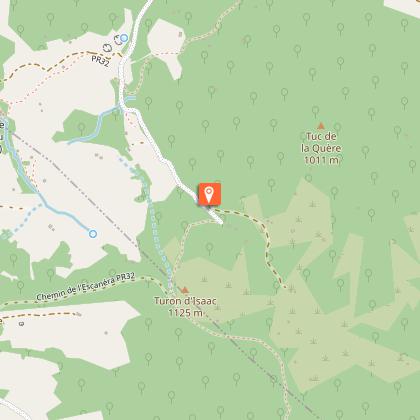Click the red location pin marker
Screen dimensions: 420x420
coord(209,194)
